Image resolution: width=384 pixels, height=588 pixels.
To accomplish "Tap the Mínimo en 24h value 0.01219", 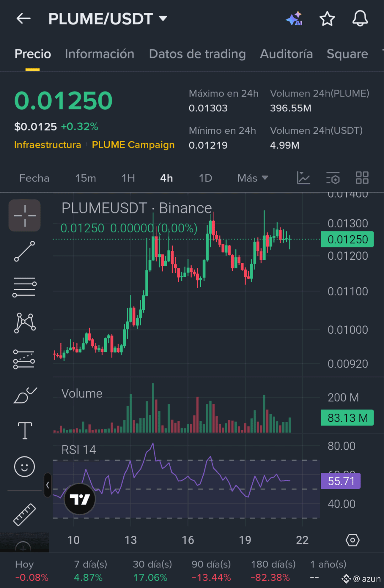I will tap(208, 145).
